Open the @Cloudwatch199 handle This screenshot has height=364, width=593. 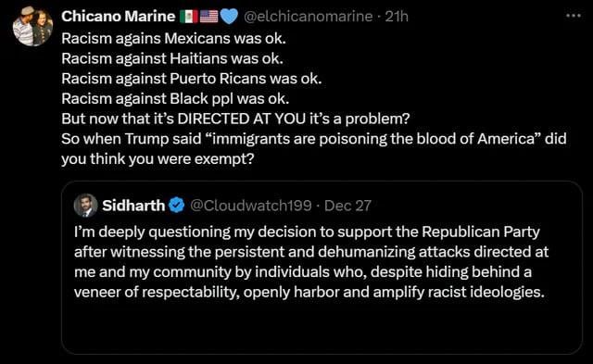click(x=251, y=206)
